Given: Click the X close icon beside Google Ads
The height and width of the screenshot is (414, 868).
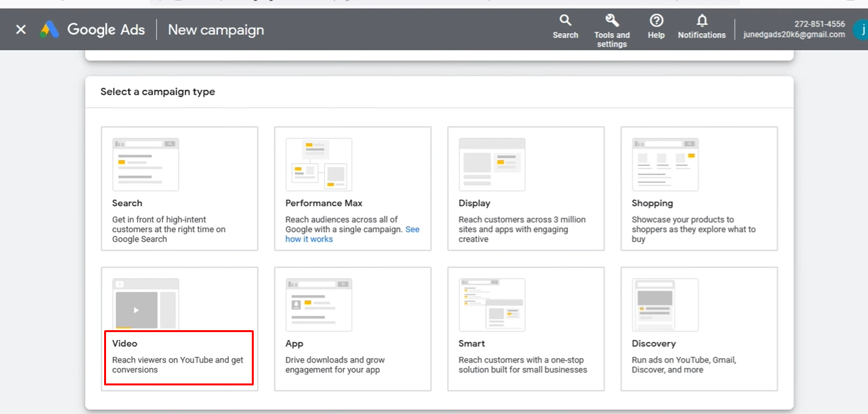Looking at the screenshot, I should click(21, 29).
